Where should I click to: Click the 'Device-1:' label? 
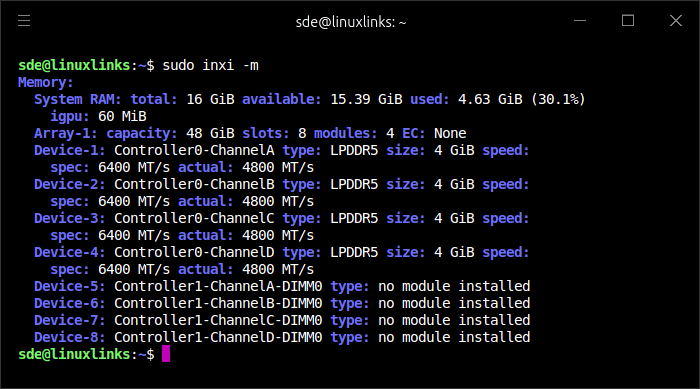tap(70, 150)
